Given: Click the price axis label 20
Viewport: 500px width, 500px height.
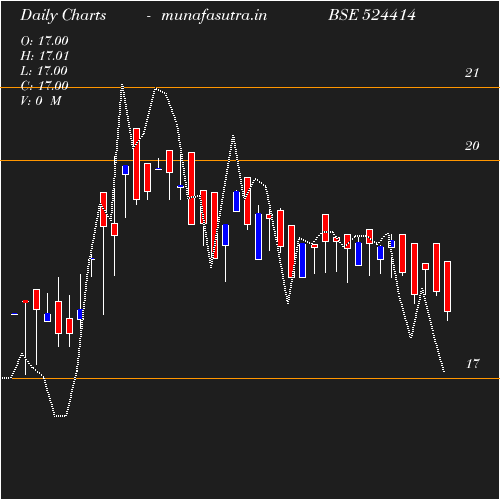Looking at the screenshot, I should (472, 146).
